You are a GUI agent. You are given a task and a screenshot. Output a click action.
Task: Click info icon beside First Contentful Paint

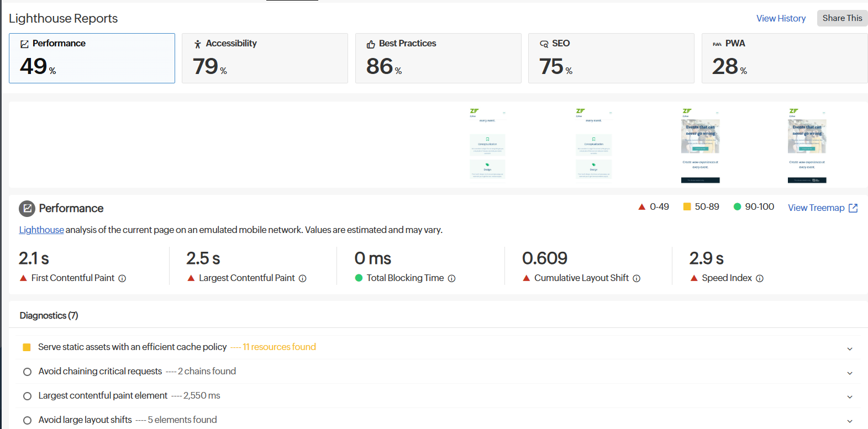122,279
